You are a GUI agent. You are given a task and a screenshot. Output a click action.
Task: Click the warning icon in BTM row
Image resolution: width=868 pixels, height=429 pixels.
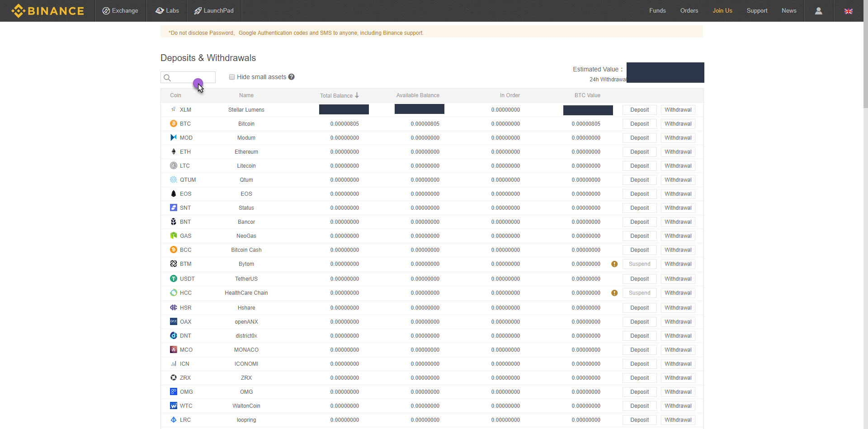[614, 264]
